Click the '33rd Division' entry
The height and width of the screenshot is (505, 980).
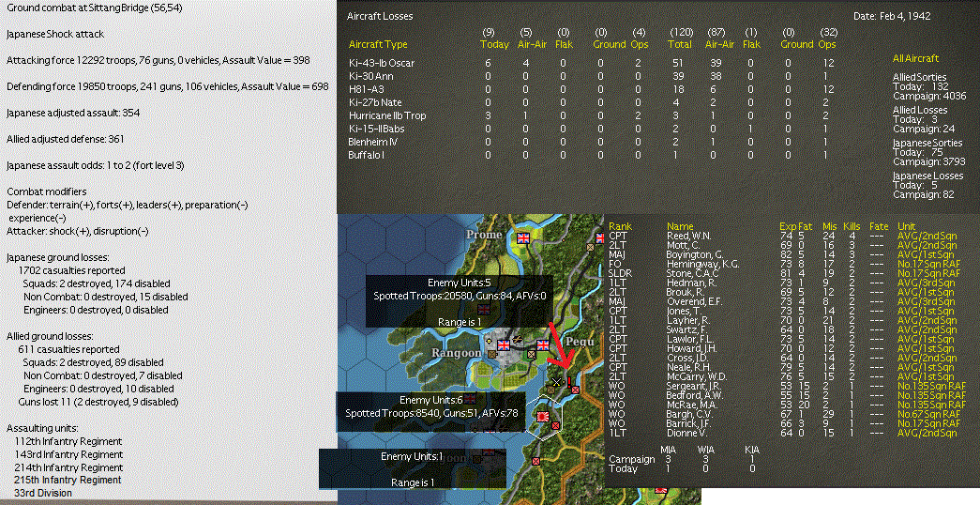tap(43, 493)
